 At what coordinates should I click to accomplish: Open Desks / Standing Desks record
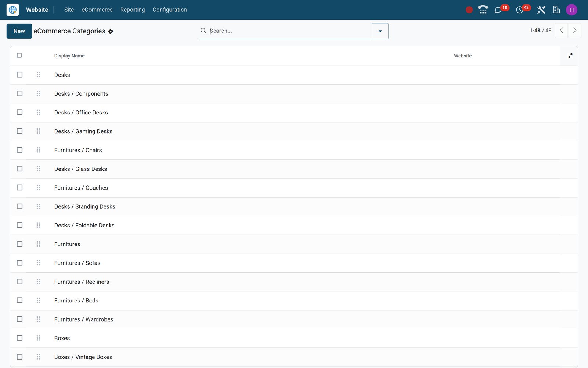pos(85,206)
